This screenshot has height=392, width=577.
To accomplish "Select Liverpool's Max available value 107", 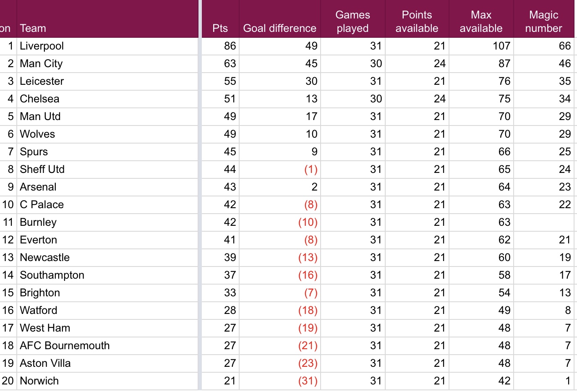I will coord(501,46).
